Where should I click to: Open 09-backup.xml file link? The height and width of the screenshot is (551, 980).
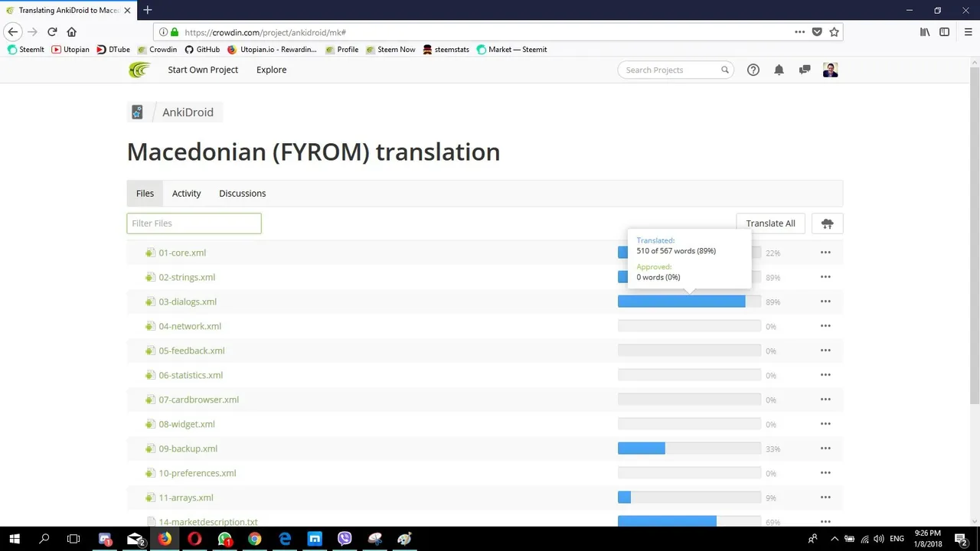[188, 448]
